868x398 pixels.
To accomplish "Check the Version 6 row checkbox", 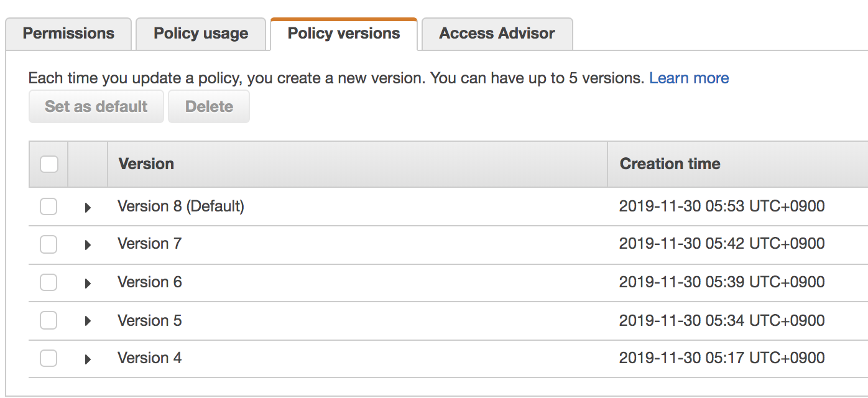I will click(x=48, y=282).
